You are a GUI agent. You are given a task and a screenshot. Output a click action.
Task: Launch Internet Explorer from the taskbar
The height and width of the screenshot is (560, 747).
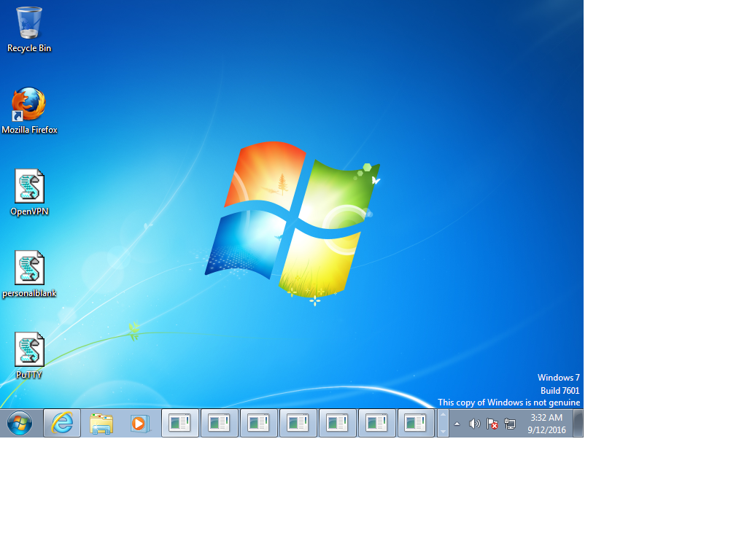[62, 423]
